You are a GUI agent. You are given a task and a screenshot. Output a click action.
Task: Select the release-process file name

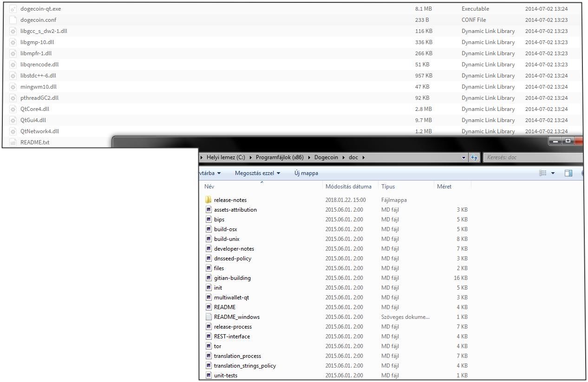point(233,327)
